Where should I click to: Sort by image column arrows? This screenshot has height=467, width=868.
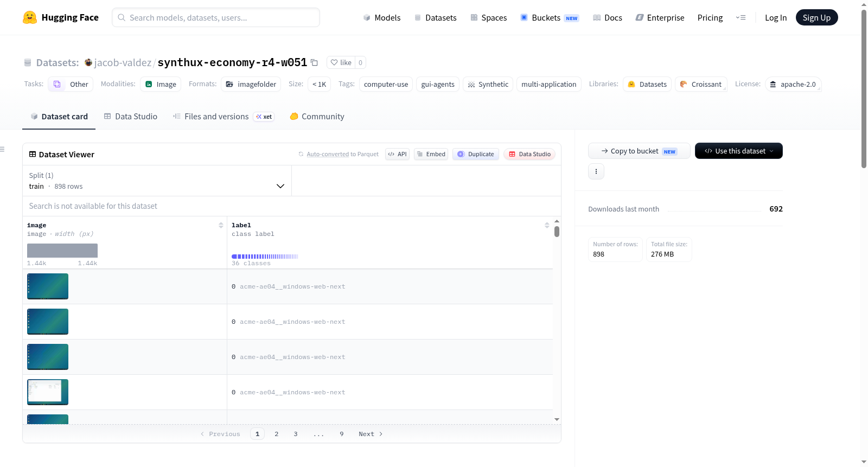[221, 225]
